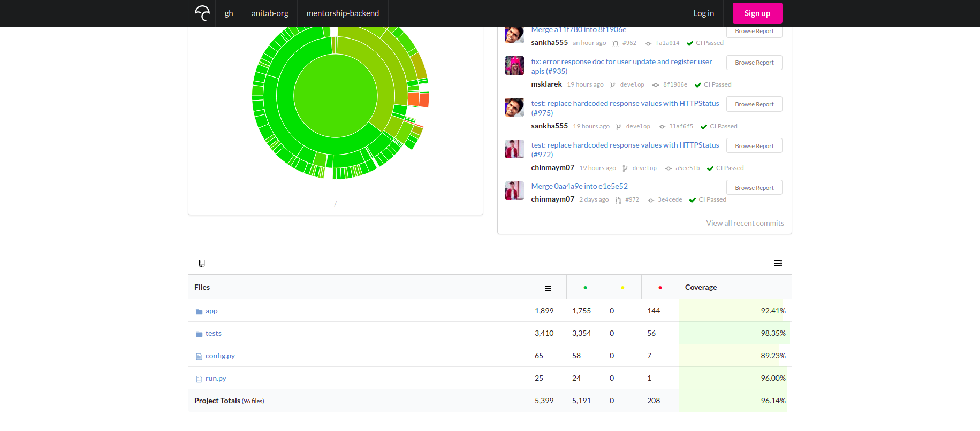Screen dimensions: 980x431
Task: Click sankha555 avatar on the 31af6f5 commit
Action: pyautogui.click(x=514, y=107)
